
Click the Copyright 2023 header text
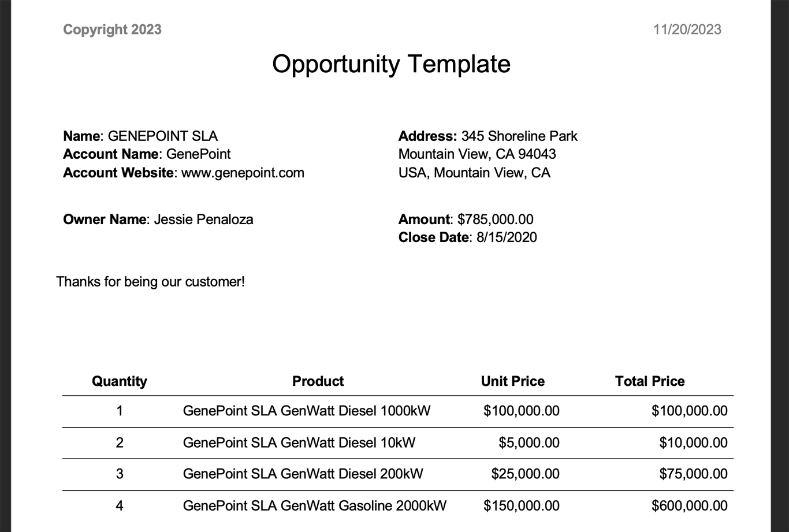pyautogui.click(x=112, y=29)
